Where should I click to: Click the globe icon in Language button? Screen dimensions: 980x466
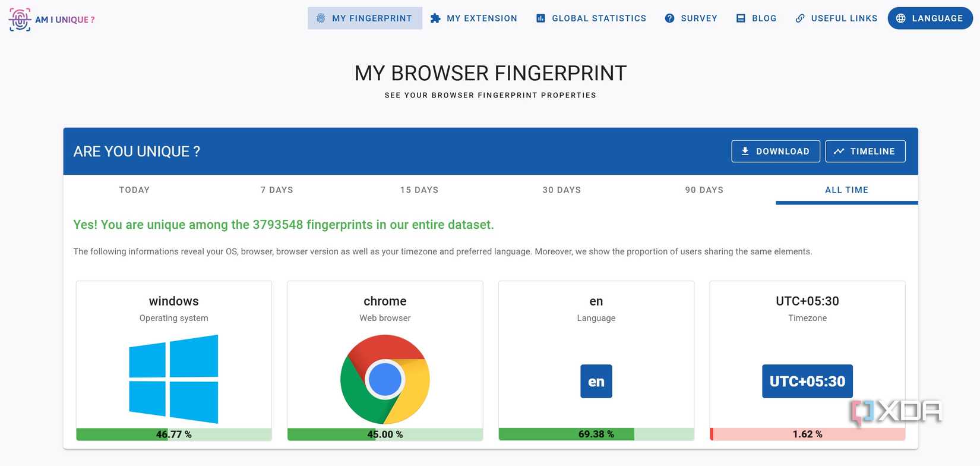tap(901, 18)
